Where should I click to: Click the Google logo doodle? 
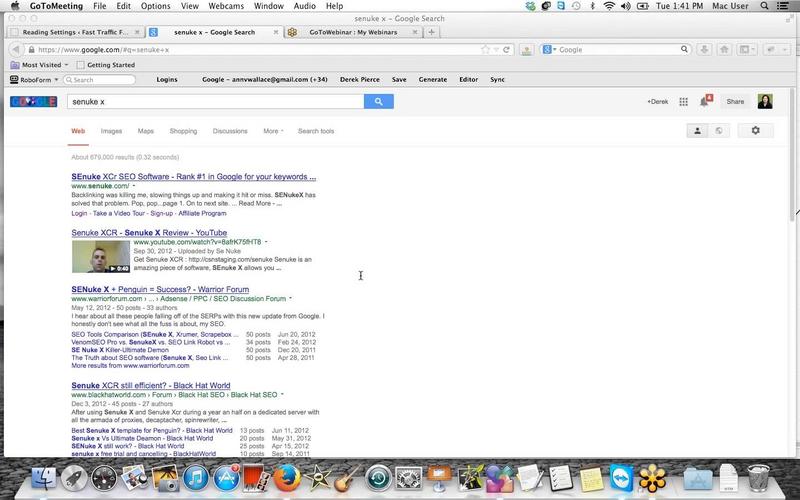(x=34, y=102)
